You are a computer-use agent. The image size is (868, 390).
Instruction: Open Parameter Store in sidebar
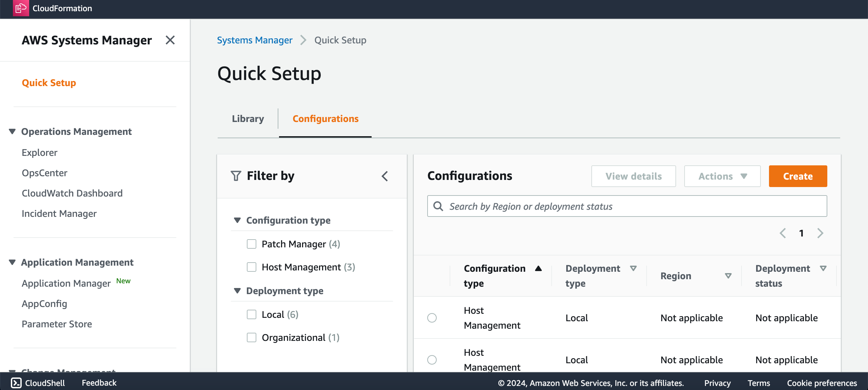pos(57,324)
